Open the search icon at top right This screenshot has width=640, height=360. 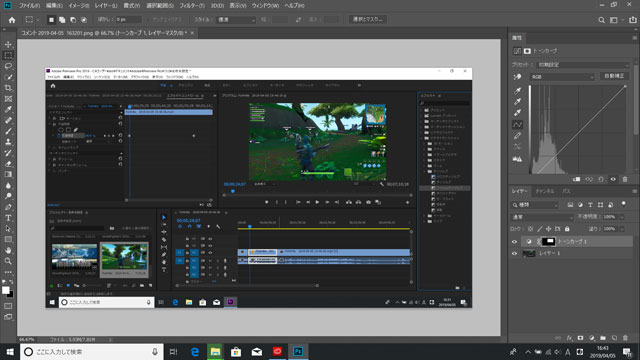pos(601,20)
